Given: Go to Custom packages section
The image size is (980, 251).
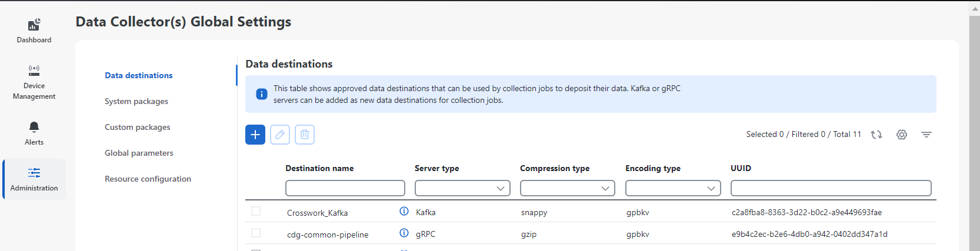Looking at the screenshot, I should click(x=138, y=127).
